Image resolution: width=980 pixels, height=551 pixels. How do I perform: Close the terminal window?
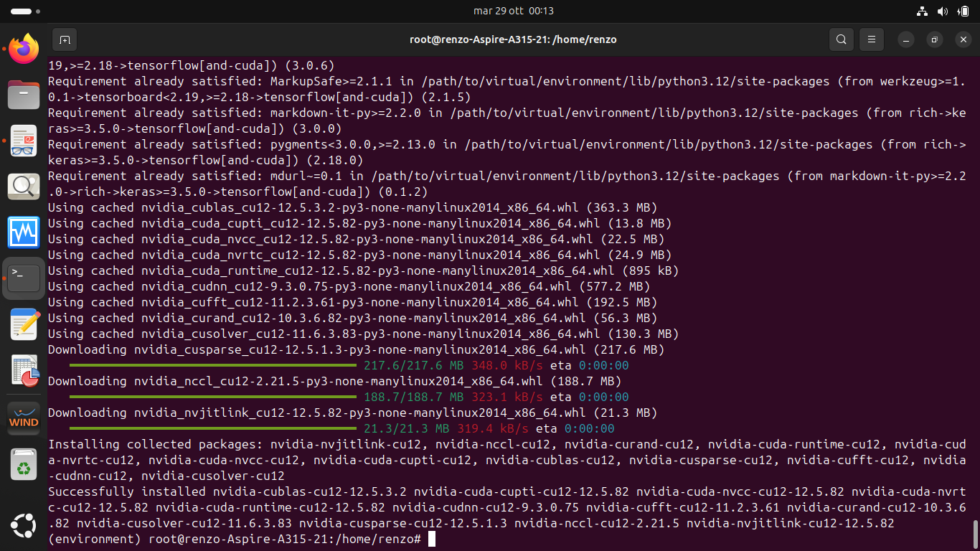[963, 39]
